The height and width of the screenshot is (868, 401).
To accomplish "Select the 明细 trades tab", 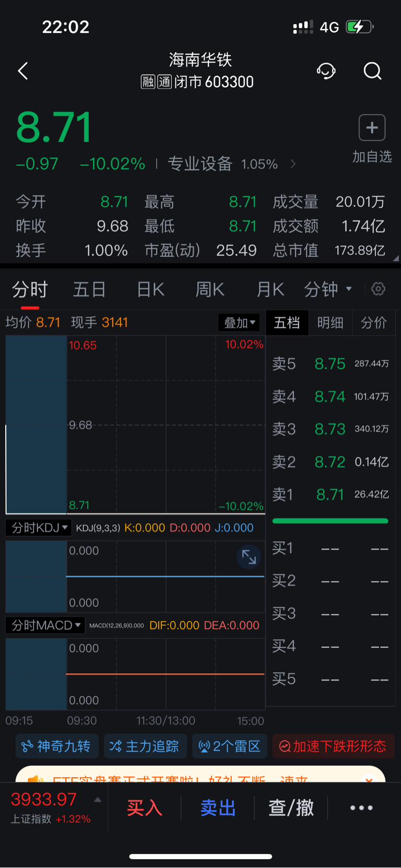I will 331,323.
